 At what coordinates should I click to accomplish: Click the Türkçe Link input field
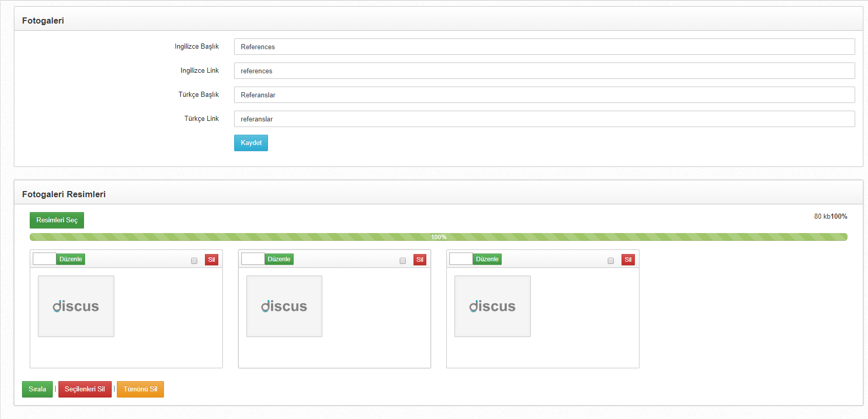(544, 119)
